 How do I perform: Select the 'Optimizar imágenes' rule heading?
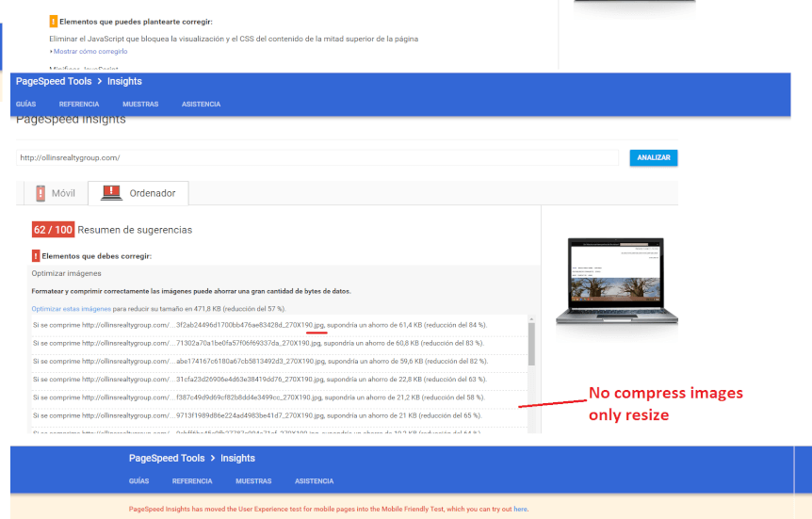[x=66, y=273]
